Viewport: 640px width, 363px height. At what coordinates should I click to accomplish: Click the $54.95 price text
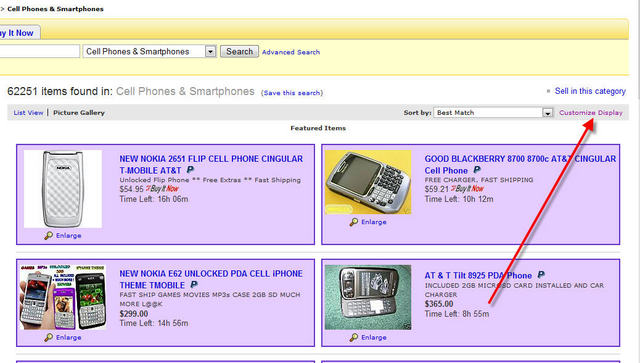click(131, 189)
